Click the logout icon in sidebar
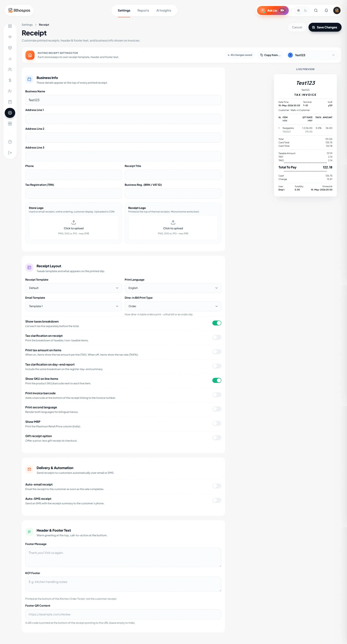347x644 pixels. [x=10, y=153]
